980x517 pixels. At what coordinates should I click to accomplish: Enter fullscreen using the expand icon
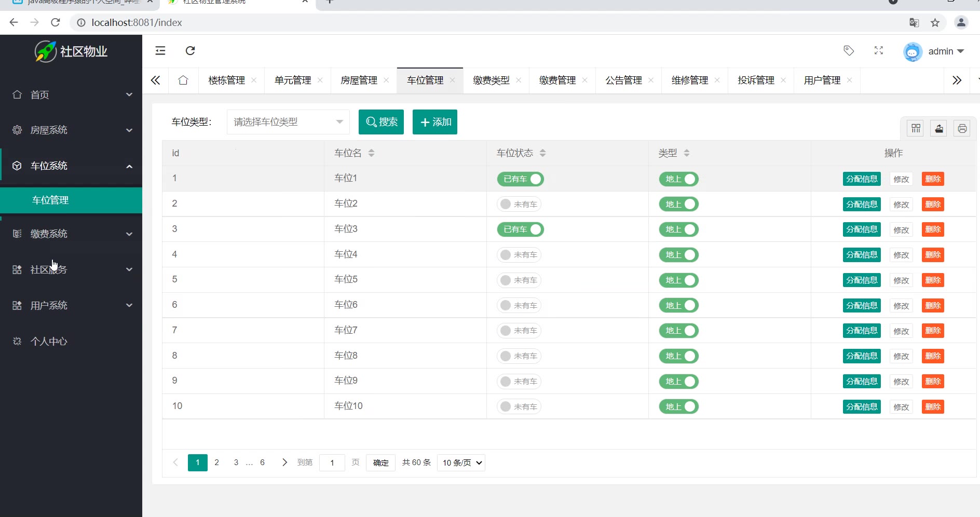(x=878, y=50)
